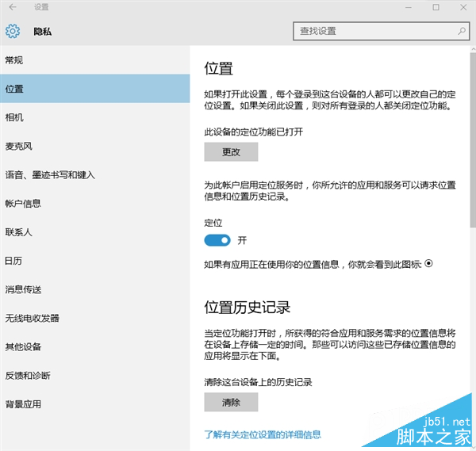
Task: Close the Settings window
Action: click(x=463, y=7)
